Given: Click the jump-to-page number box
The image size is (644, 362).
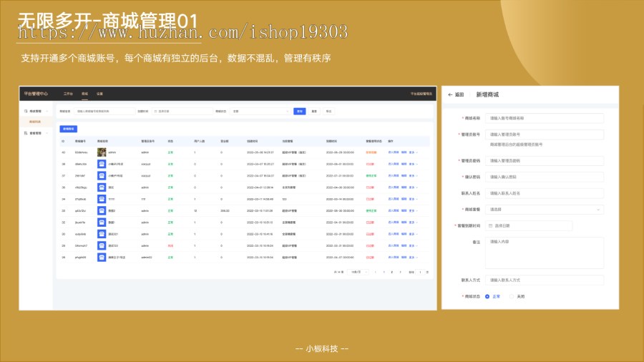Looking at the screenshot, I should (420, 272).
